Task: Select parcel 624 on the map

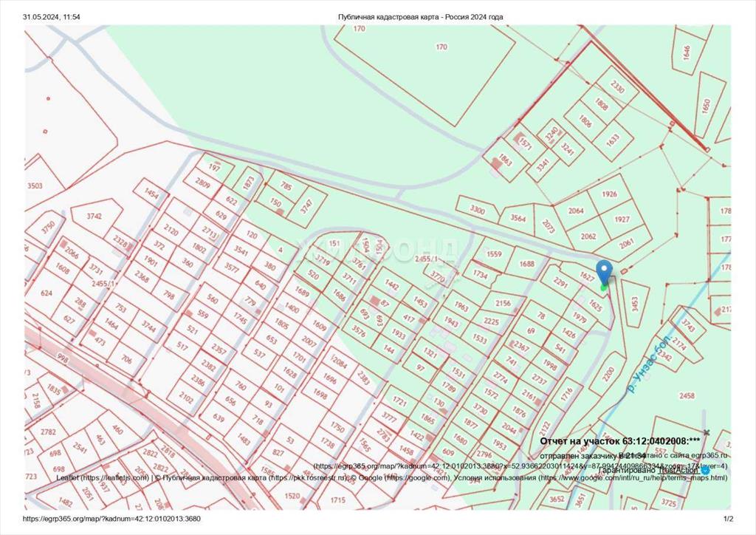Action: 47,293
